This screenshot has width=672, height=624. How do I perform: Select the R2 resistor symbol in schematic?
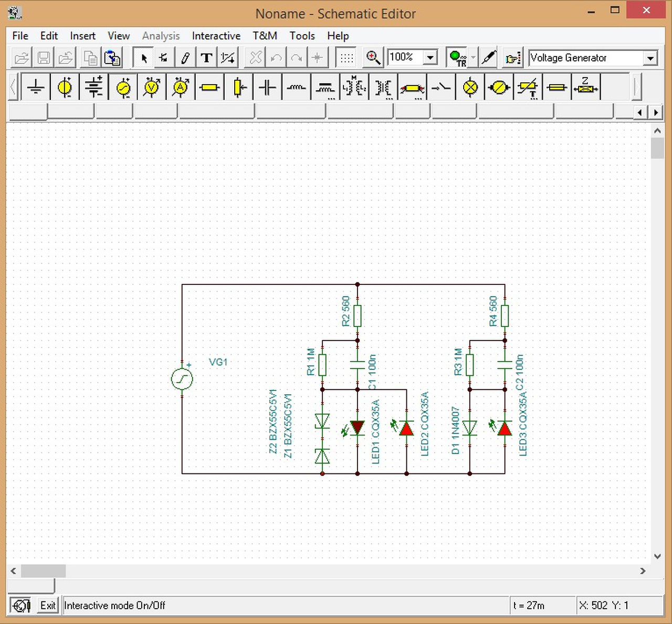pos(358,316)
